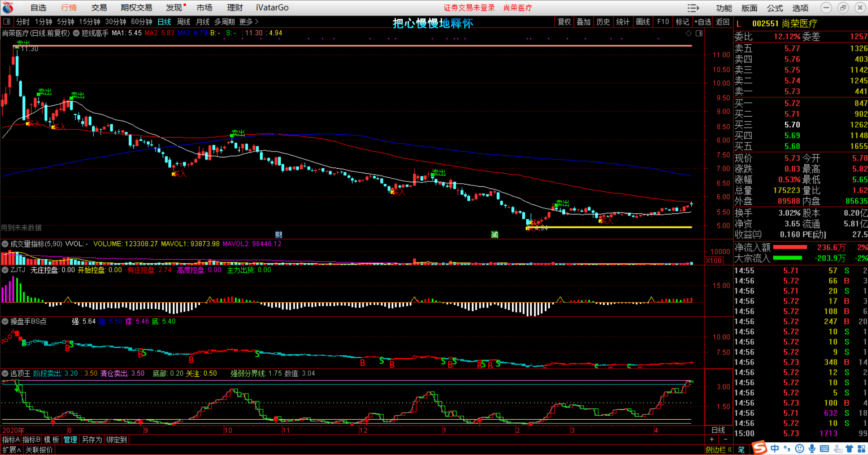This screenshot has height=455, width=868.
Task: Expand the 短线高手 indicator dropdown arrow
Action: tap(76, 33)
